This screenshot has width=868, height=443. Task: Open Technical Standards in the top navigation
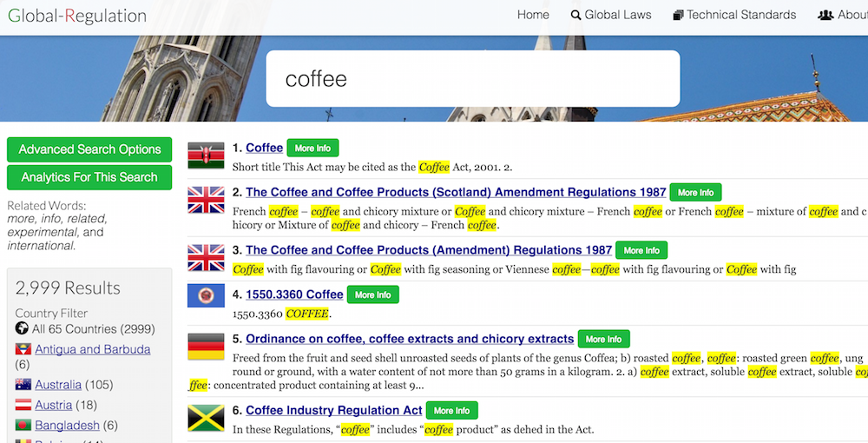point(734,15)
